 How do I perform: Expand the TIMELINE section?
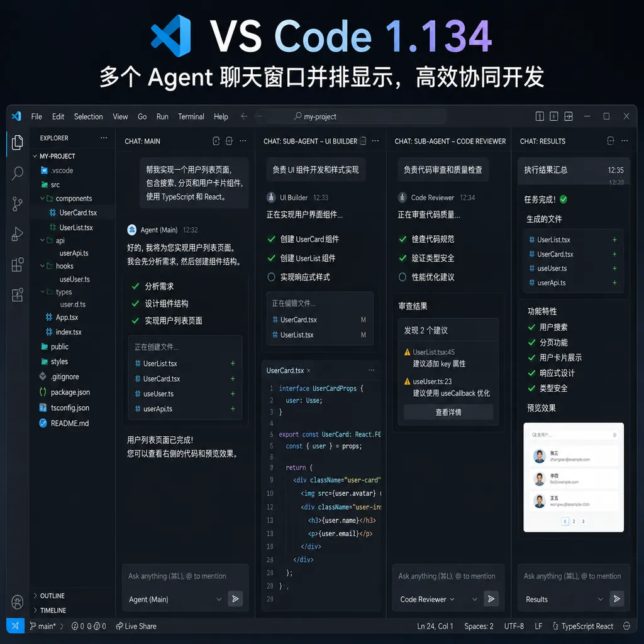click(35, 610)
